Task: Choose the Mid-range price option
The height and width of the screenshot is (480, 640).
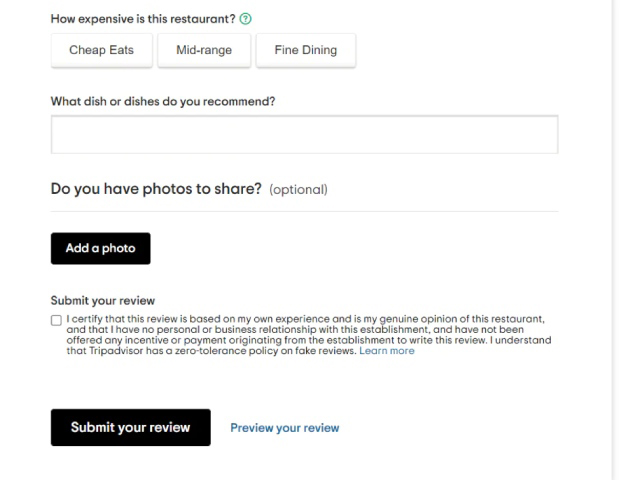Action: (203, 50)
